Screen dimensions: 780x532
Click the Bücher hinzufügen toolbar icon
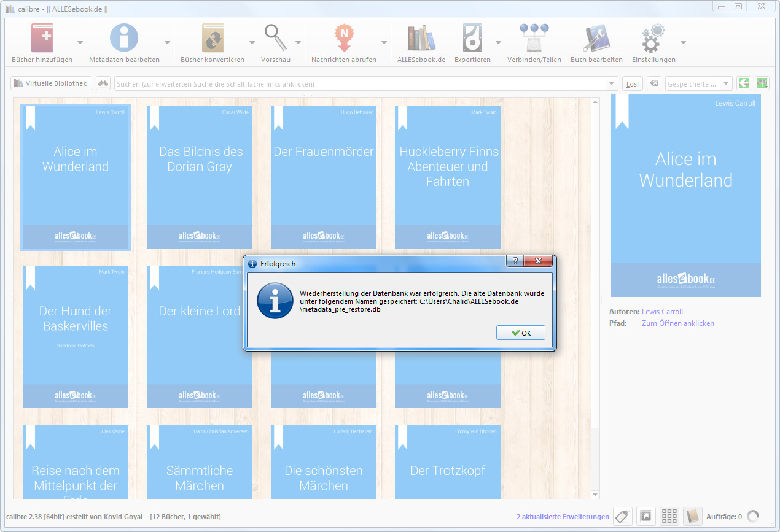click(x=42, y=38)
